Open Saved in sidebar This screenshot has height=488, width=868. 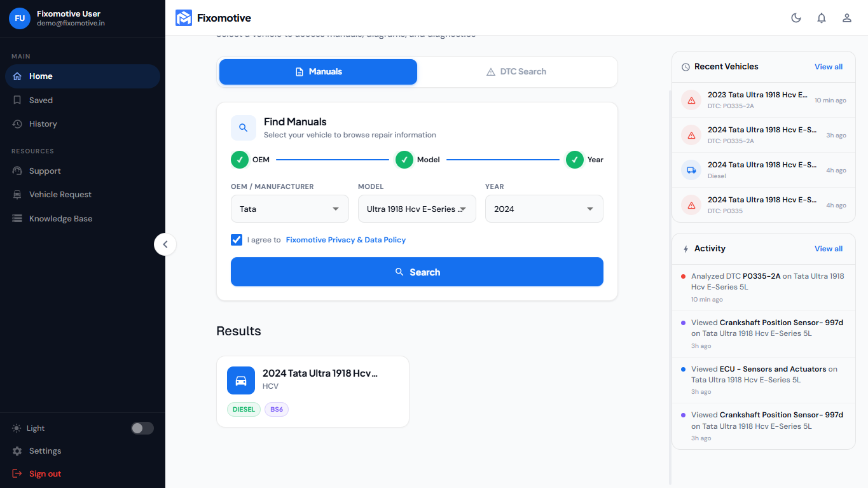point(83,100)
